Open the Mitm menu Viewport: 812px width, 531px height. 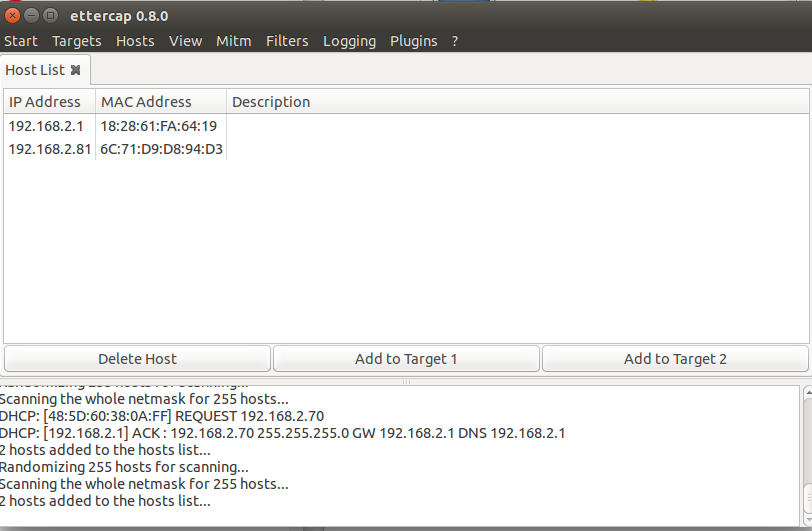point(234,41)
